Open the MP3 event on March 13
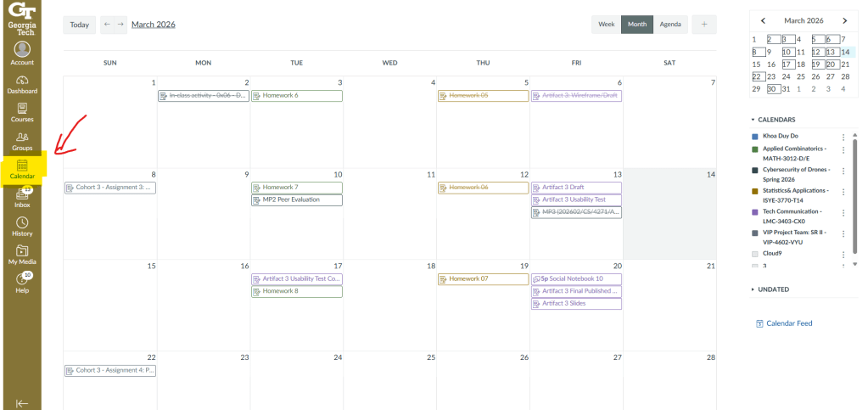Viewport: 868px width, 410px height. click(576, 212)
